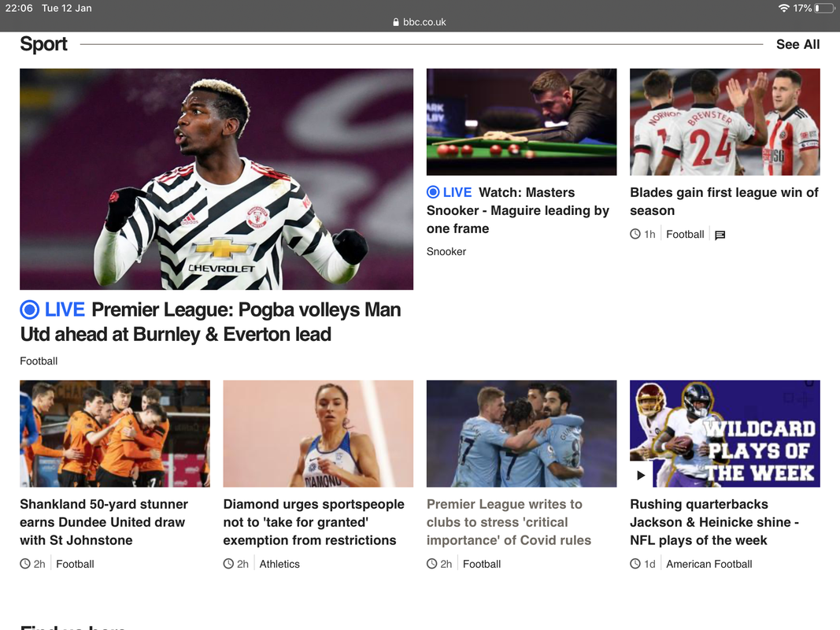Select the American Football category tag

[x=709, y=564]
